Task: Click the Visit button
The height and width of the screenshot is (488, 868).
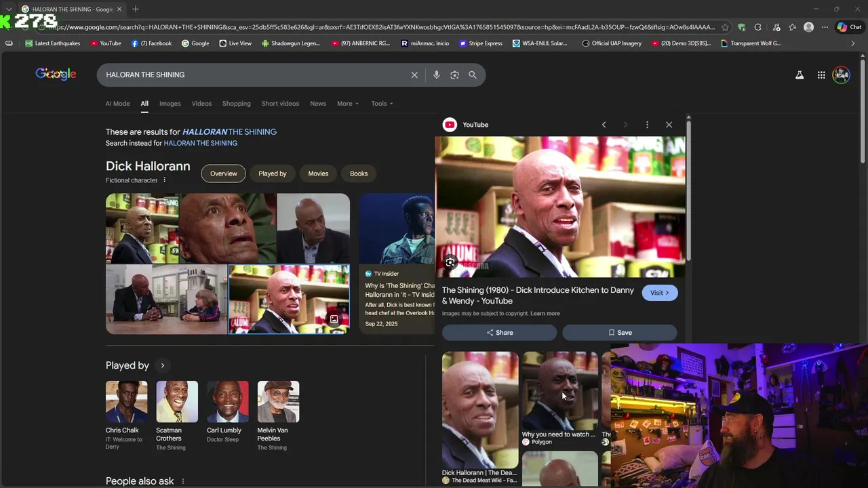Action: click(x=660, y=293)
